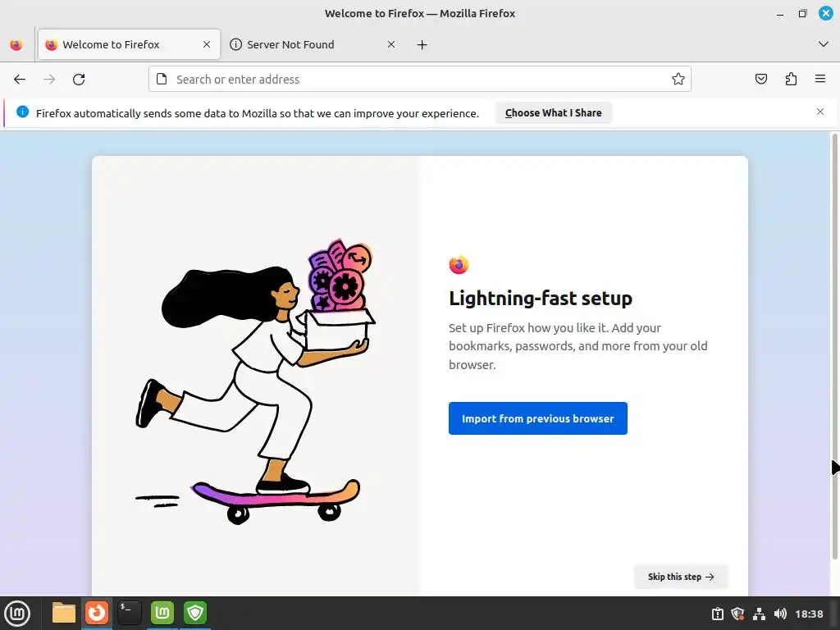840x630 pixels.
Task: Click the page identity icon in the address bar
Action: 162,80
